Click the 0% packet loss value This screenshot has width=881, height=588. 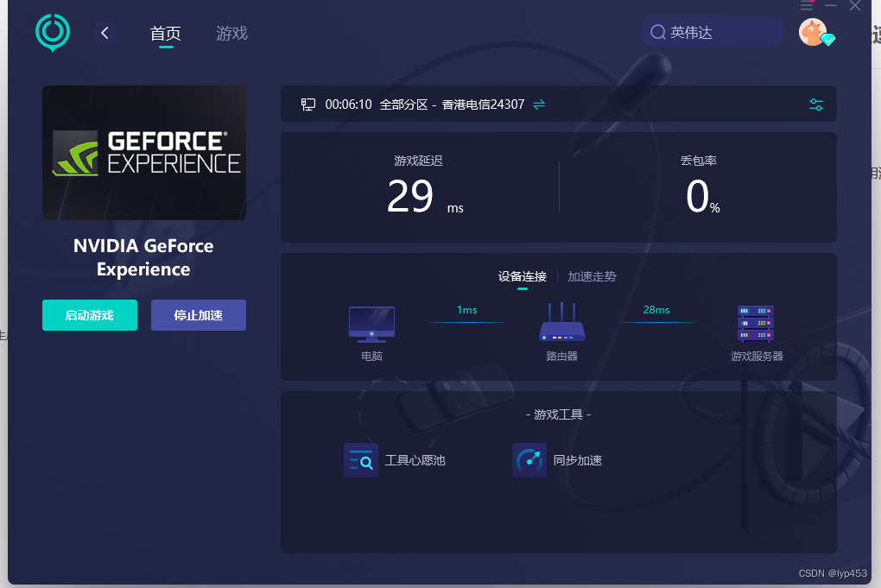pyautogui.click(x=702, y=197)
